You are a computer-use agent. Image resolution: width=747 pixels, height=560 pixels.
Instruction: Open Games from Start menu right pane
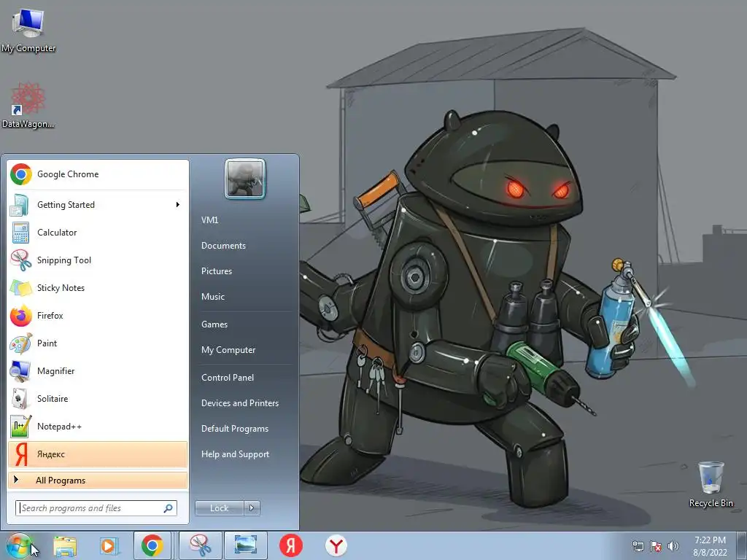[214, 324]
